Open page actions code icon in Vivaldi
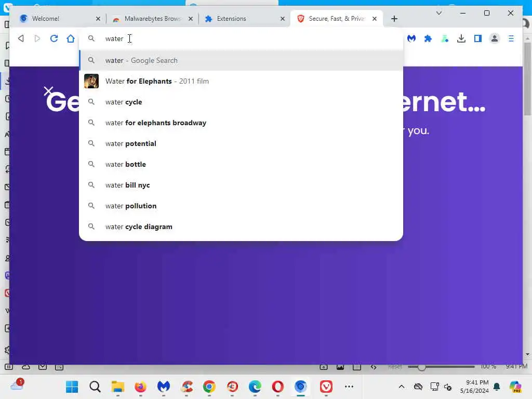 coord(374,367)
